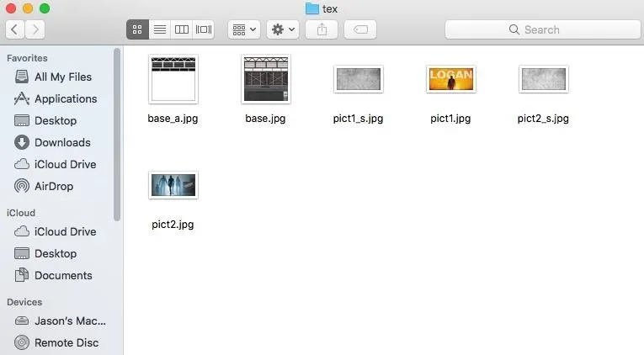Click the cloud icon under Favorites
Screen dimensions: 644x355
point(22,164)
